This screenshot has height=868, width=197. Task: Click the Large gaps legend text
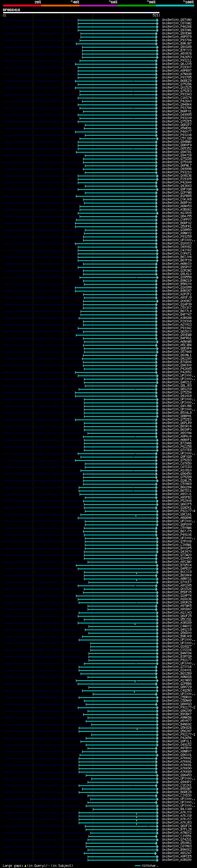[38, 865]
